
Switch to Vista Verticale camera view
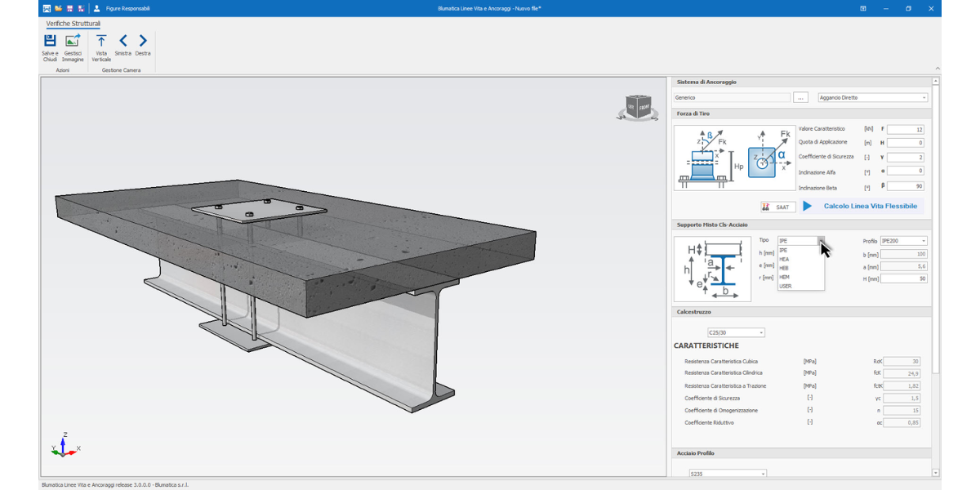point(101,40)
